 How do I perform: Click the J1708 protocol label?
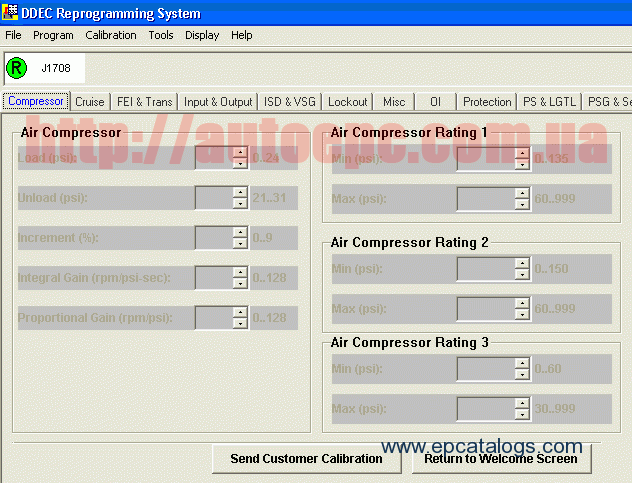point(56,68)
